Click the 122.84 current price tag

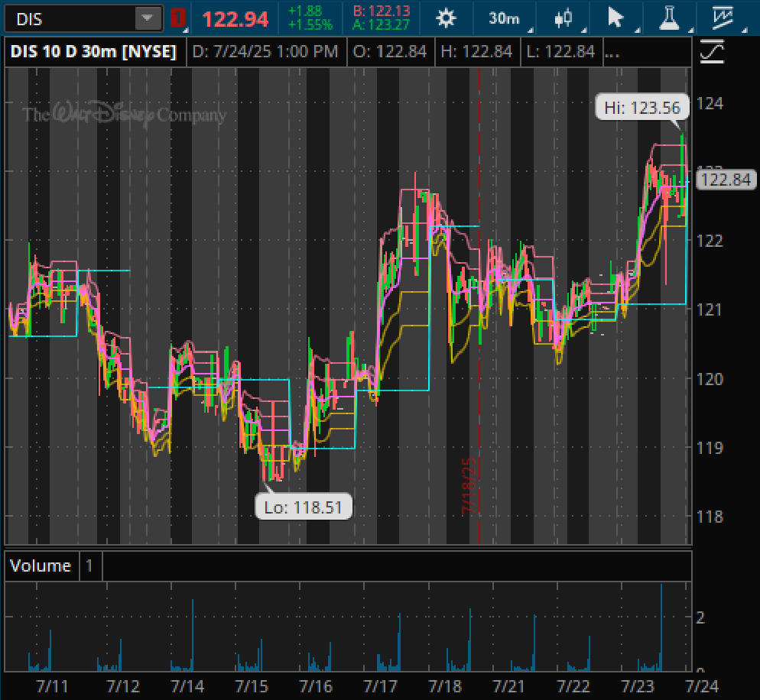(x=726, y=180)
